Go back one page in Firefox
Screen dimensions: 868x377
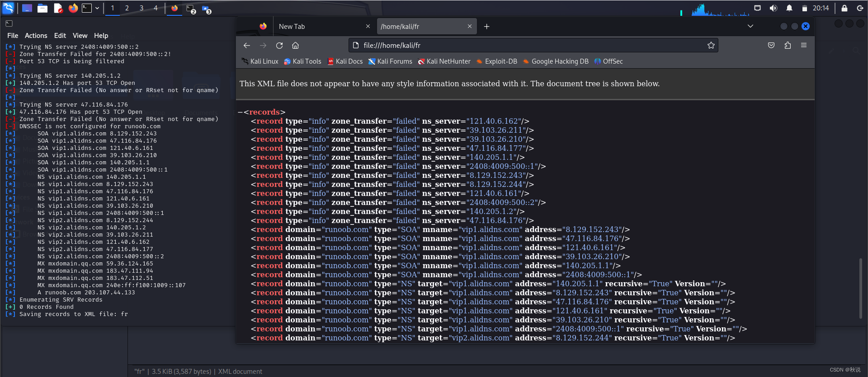pos(247,45)
